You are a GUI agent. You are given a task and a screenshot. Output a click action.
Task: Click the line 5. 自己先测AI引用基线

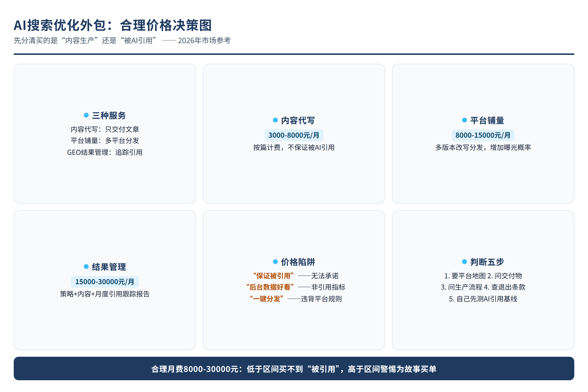(483, 299)
